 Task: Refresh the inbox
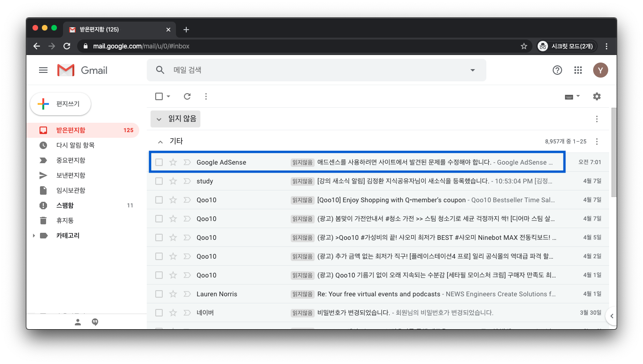pyautogui.click(x=187, y=96)
